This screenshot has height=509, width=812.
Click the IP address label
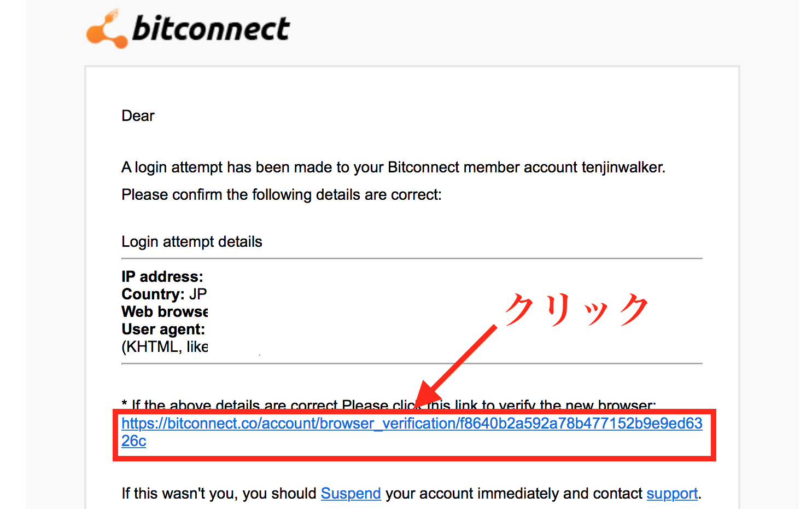[162, 276]
